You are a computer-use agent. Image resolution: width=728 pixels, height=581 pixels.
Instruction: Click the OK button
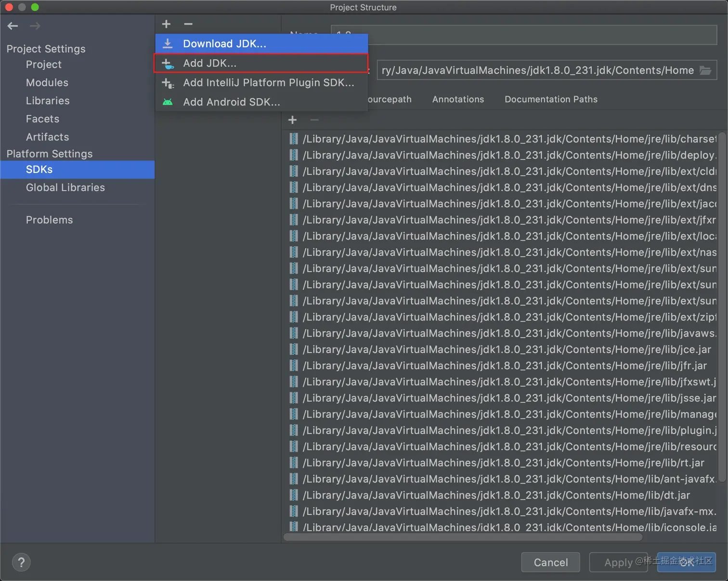687,562
